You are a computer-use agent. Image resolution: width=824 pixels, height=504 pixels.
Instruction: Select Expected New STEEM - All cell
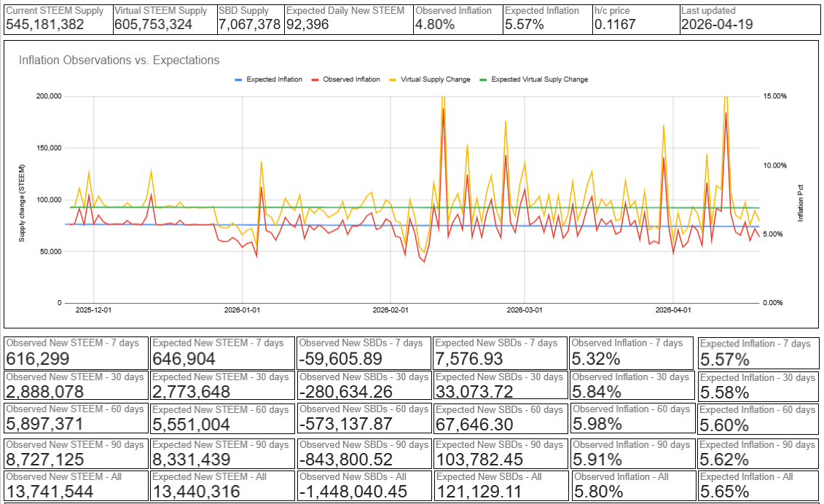[x=222, y=486]
